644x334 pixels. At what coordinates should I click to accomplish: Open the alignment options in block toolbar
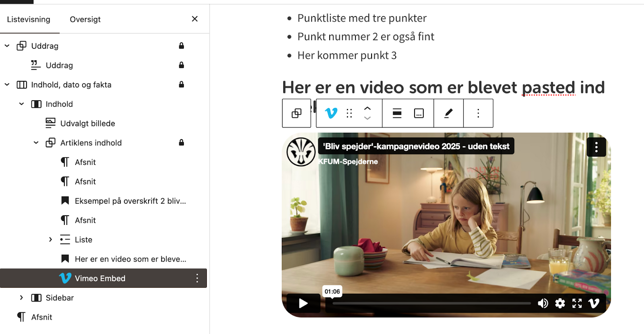pyautogui.click(x=397, y=113)
